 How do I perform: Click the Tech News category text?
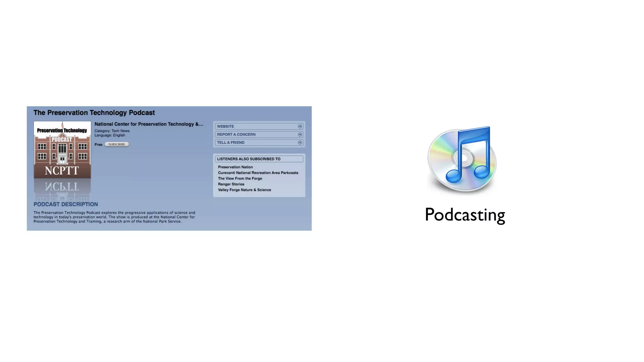click(120, 131)
